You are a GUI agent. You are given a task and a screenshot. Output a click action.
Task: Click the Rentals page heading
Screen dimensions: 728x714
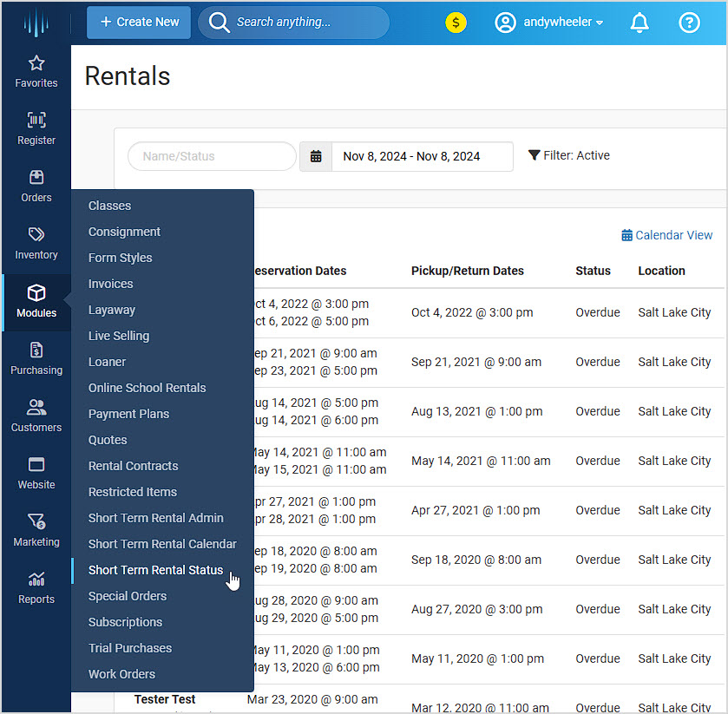click(x=128, y=75)
